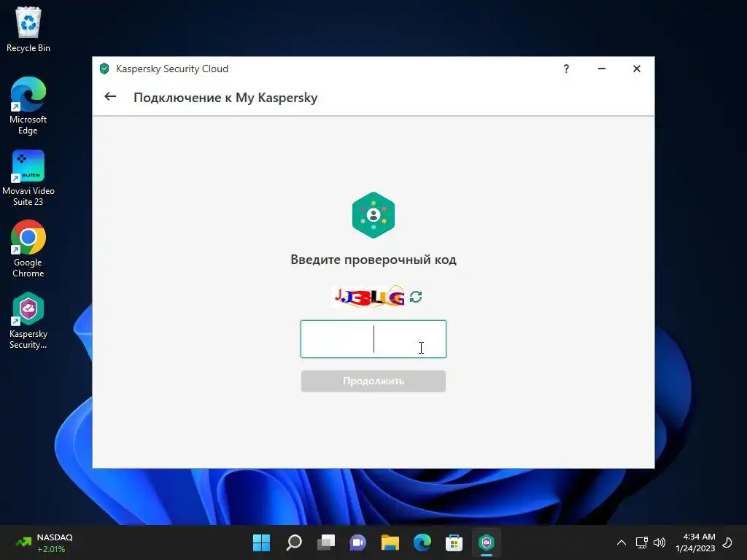
Task: Click the heading Подключение к My Kaspersky
Action: tap(225, 98)
